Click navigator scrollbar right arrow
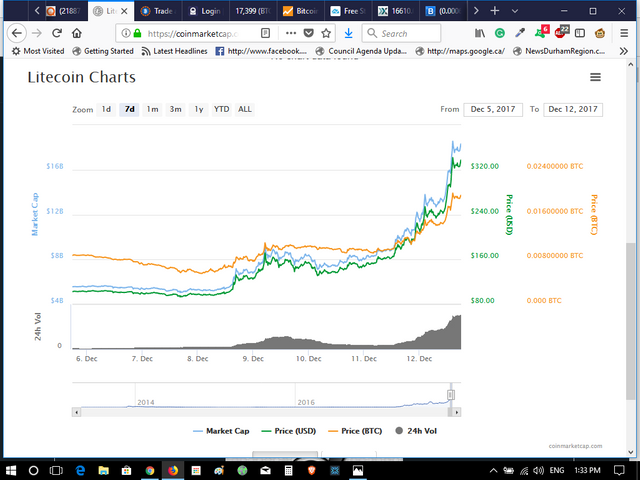The width and height of the screenshot is (640, 480). point(457,412)
